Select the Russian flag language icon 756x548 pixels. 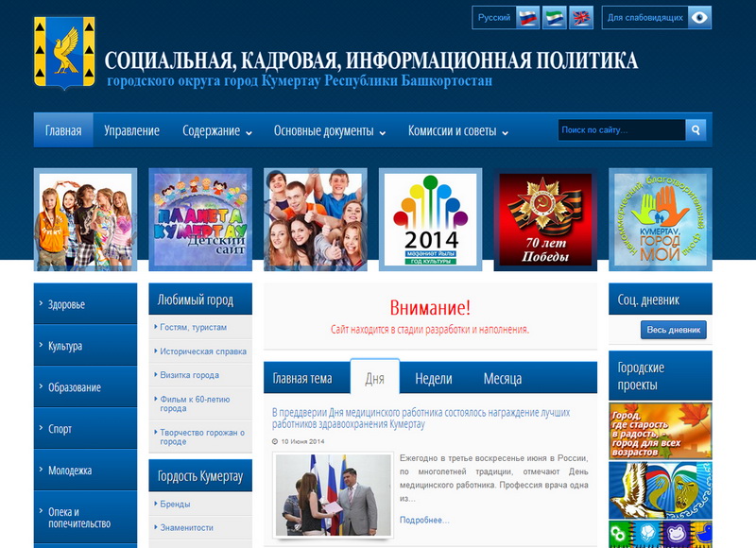pyautogui.click(x=527, y=18)
